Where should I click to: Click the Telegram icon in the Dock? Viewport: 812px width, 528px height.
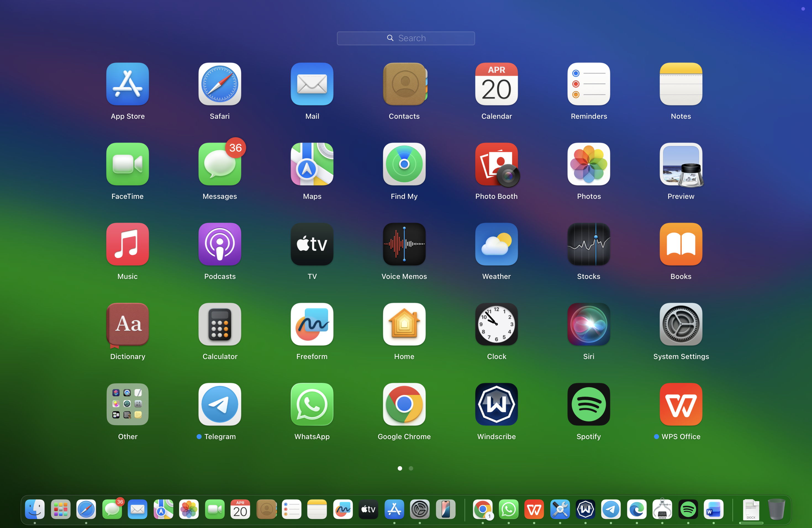pos(611,509)
